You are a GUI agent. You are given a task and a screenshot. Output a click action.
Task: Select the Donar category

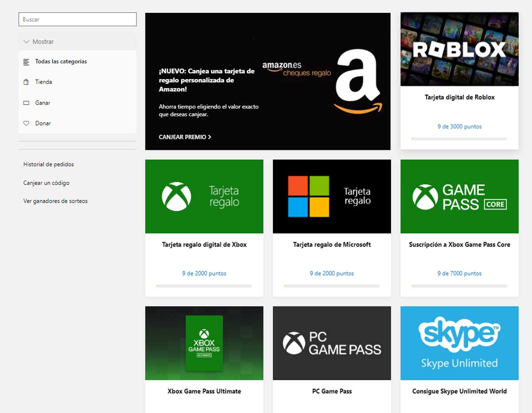click(43, 123)
